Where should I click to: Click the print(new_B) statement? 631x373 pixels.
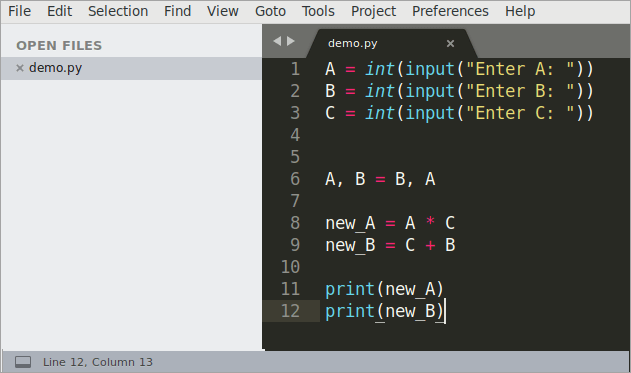(384, 311)
